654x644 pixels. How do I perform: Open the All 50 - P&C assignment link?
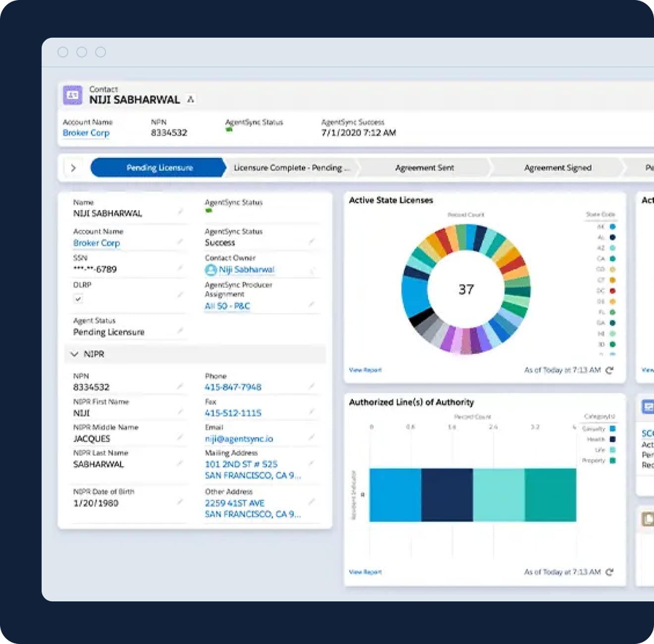coord(227,306)
